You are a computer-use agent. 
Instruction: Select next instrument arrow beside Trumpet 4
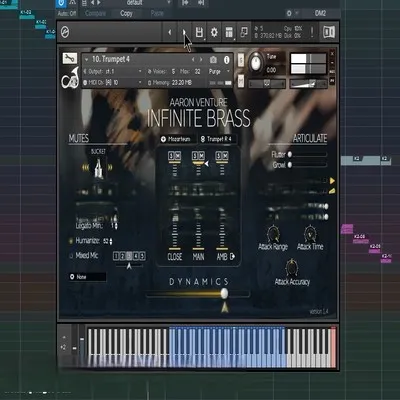(201, 60)
